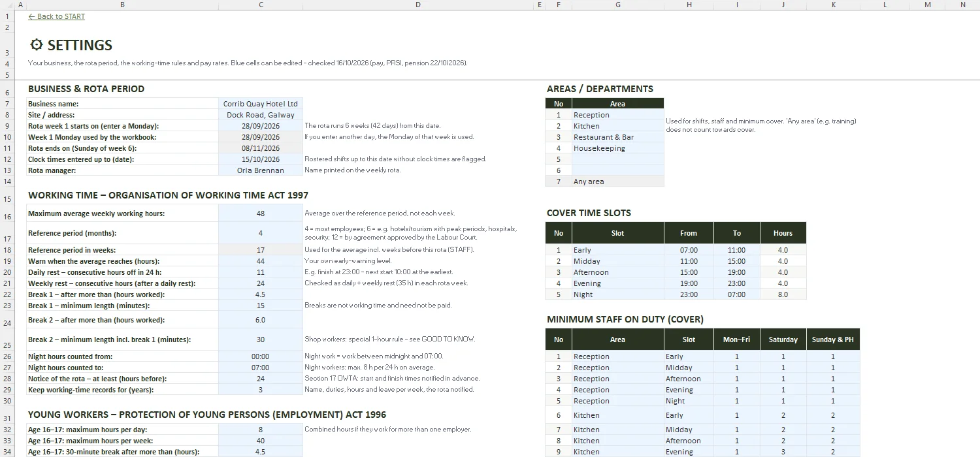This screenshot has height=457, width=980.
Task: Select maximum average weekly hours value 48
Action: [261, 213]
